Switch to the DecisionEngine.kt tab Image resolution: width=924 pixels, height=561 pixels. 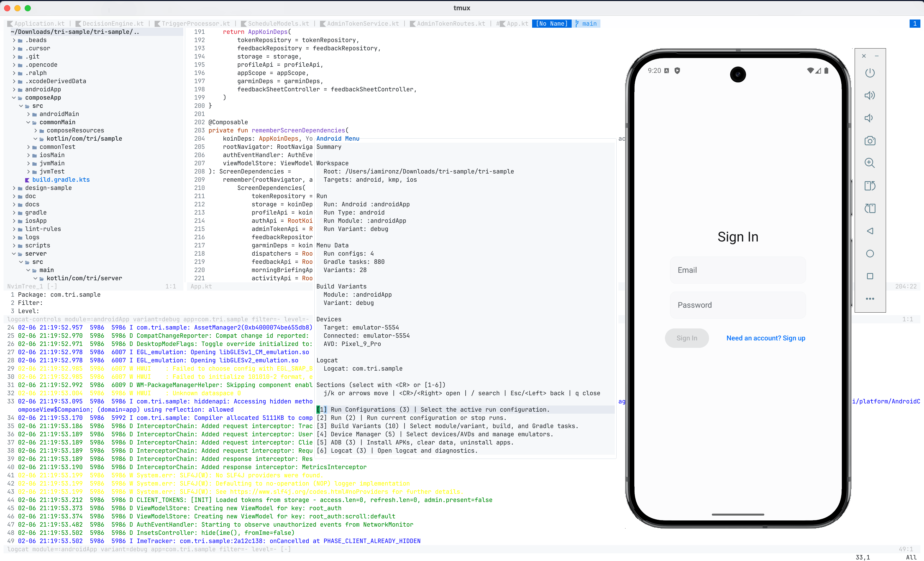[112, 24]
